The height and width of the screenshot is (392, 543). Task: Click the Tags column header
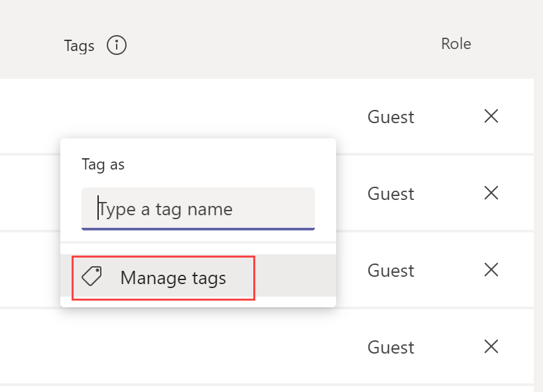coord(79,46)
